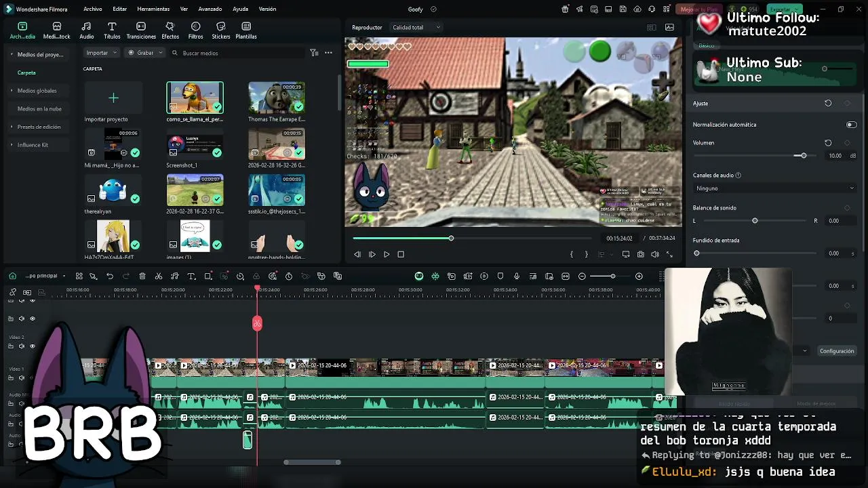Open the Avanzado menu
The width and height of the screenshot is (868, 488).
click(x=210, y=9)
